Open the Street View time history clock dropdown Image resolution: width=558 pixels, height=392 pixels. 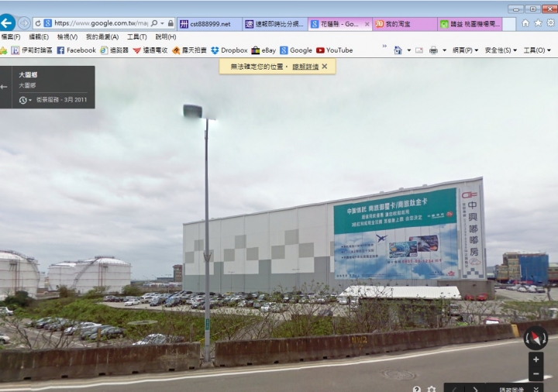click(25, 100)
